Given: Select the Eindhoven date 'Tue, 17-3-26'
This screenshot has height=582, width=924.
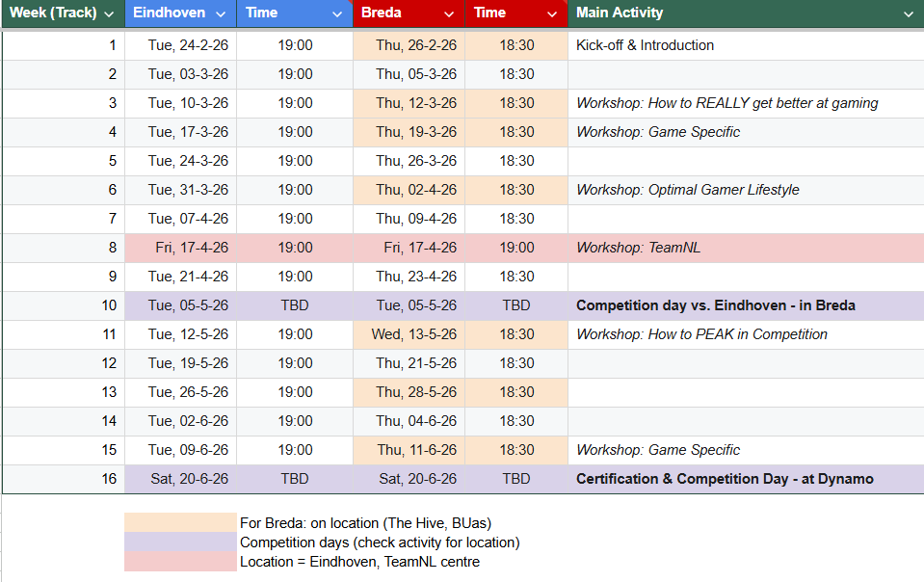Looking at the screenshot, I should pos(181,132).
